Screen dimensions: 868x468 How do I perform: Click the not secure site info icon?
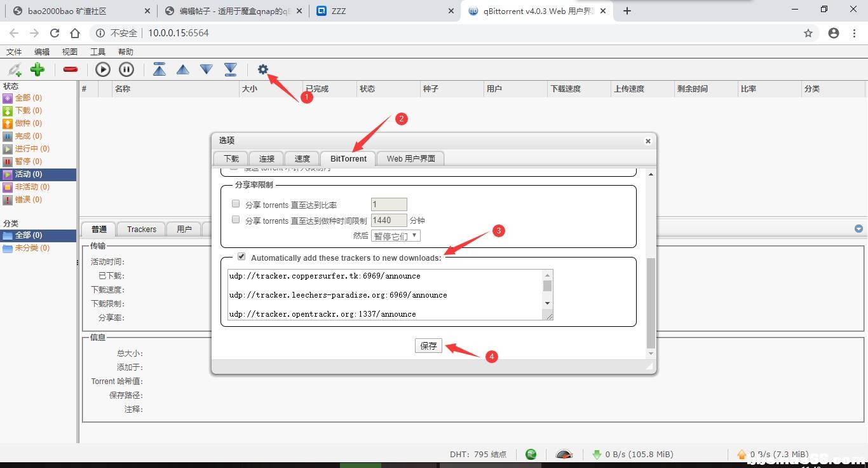click(100, 33)
